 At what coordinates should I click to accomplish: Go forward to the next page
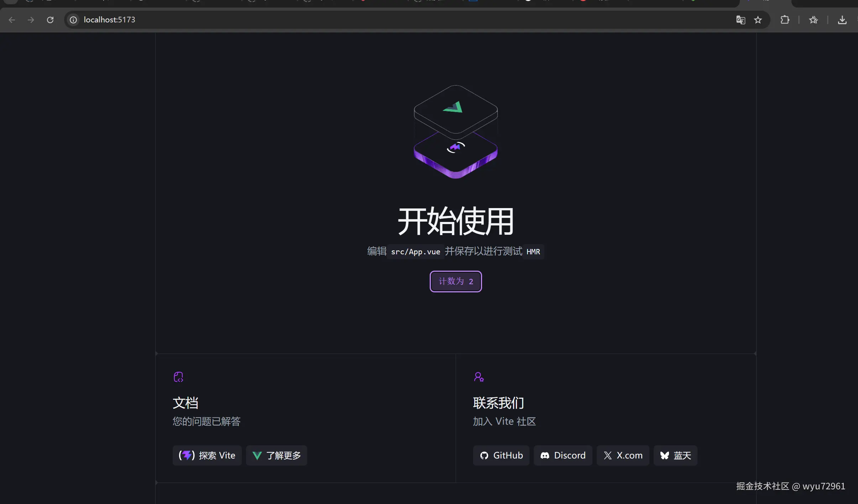[x=31, y=20]
